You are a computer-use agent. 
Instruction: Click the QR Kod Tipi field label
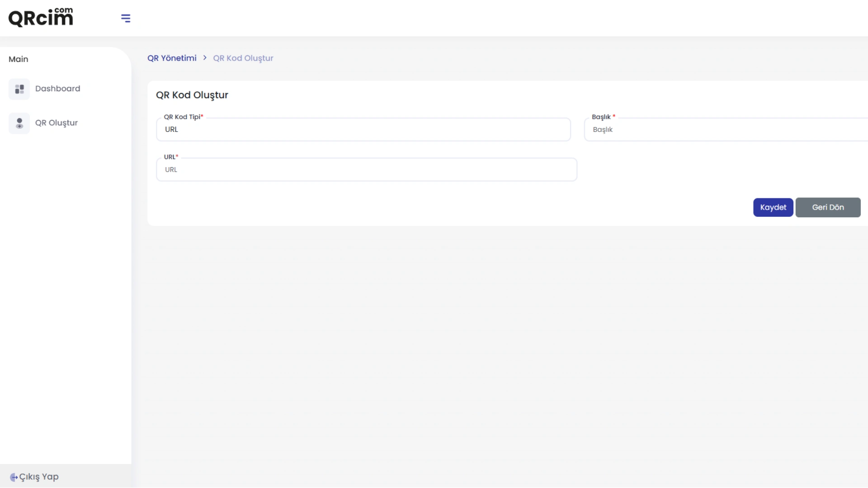[182, 117]
